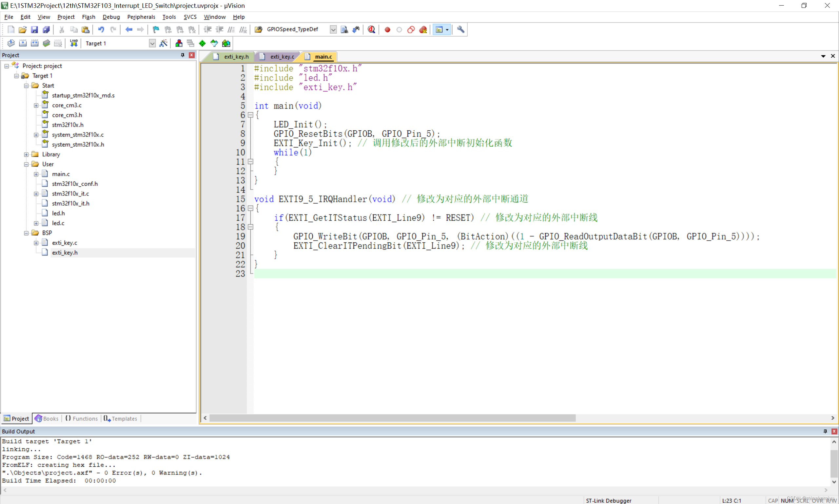Rebuild all target files icon
The image size is (839, 504).
[x=35, y=43]
